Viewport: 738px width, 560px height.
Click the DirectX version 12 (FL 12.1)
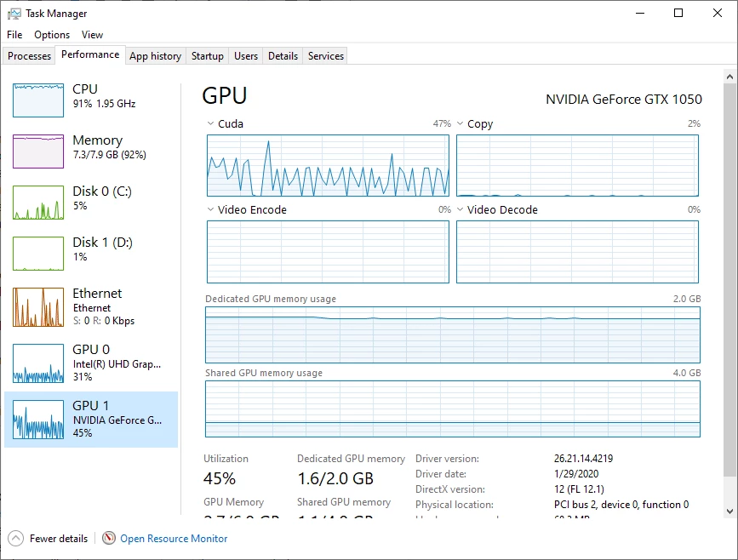coord(579,489)
